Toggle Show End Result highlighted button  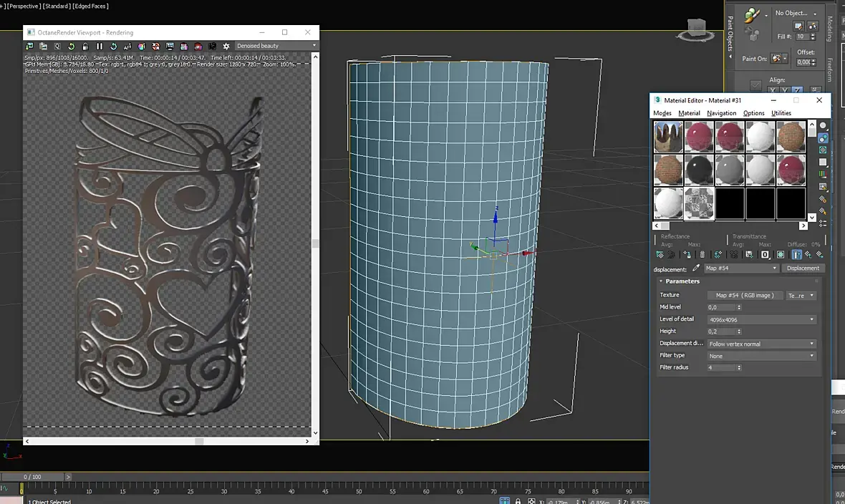(796, 254)
